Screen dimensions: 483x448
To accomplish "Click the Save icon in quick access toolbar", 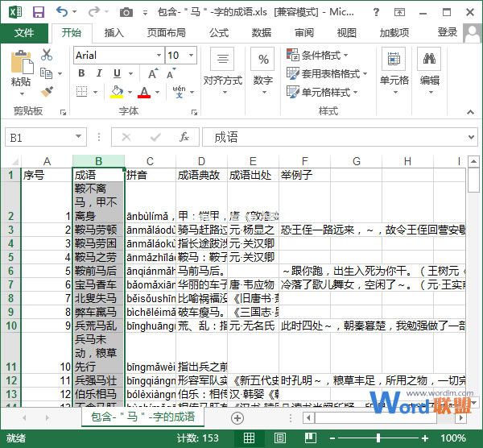I will point(38,12).
